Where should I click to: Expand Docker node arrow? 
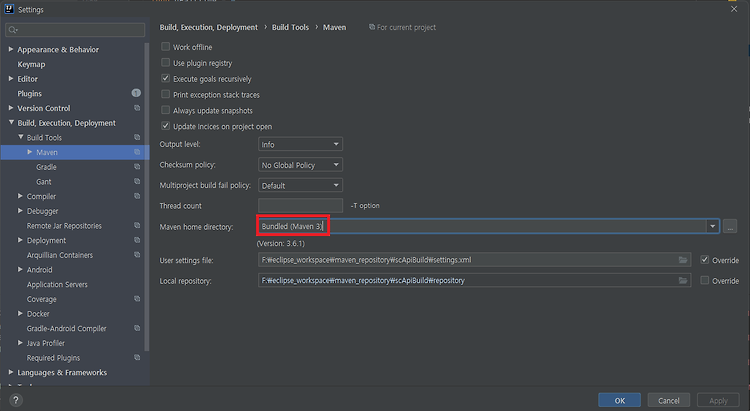click(20, 313)
